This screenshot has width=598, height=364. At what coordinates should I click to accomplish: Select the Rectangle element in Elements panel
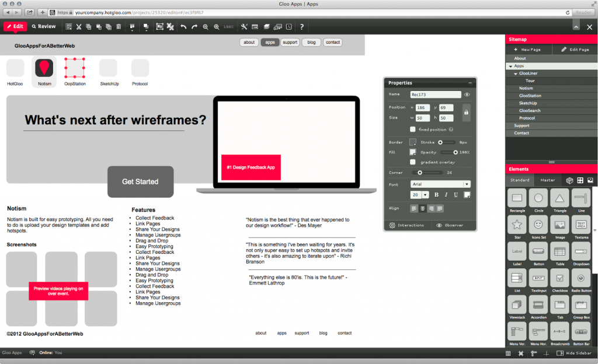517,198
